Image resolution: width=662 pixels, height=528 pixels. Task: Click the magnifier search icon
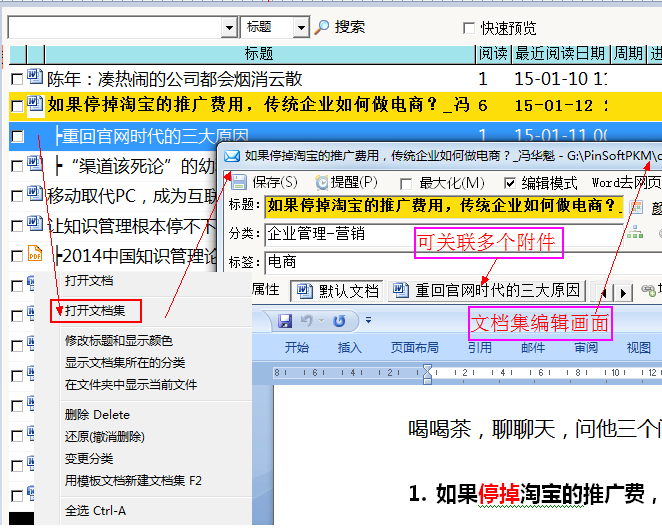(x=322, y=28)
